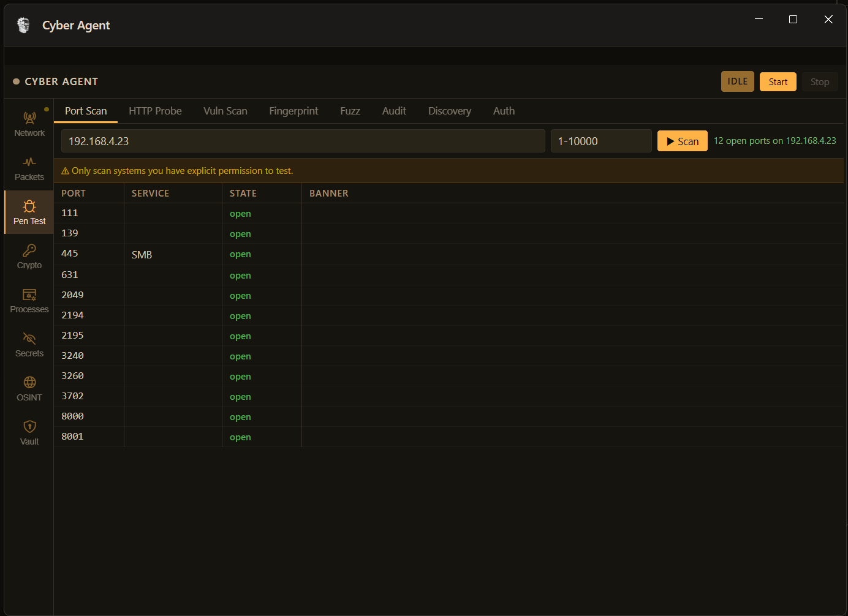Click the Stop agent button
The image size is (848, 616).
820,82
